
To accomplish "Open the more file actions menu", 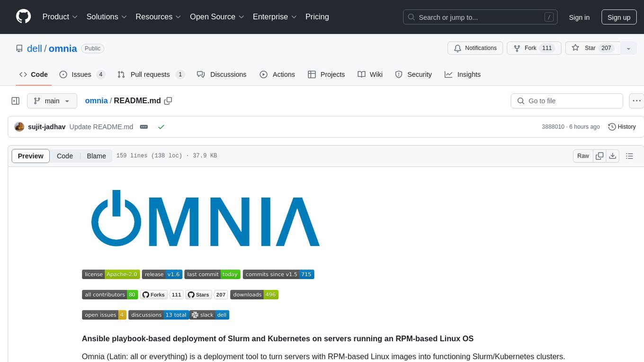I will [x=636, y=101].
